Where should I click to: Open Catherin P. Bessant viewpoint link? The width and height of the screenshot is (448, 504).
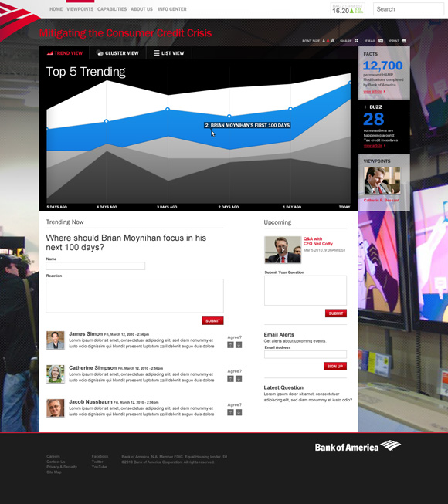[382, 200]
